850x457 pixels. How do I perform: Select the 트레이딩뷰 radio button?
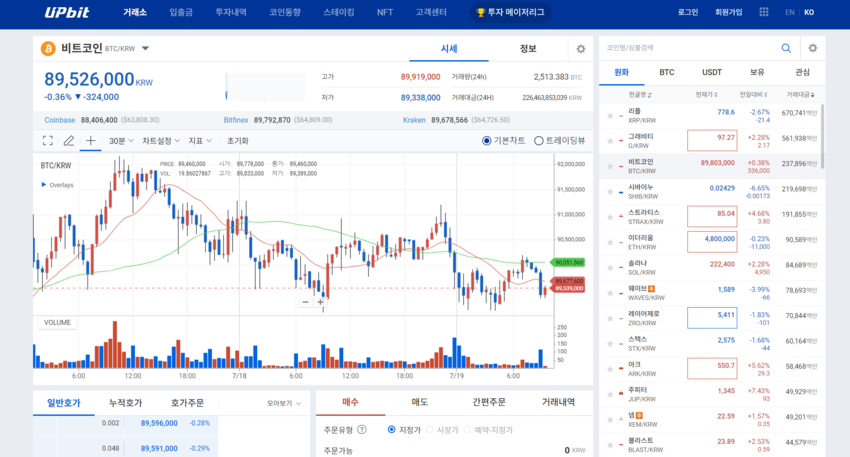538,141
